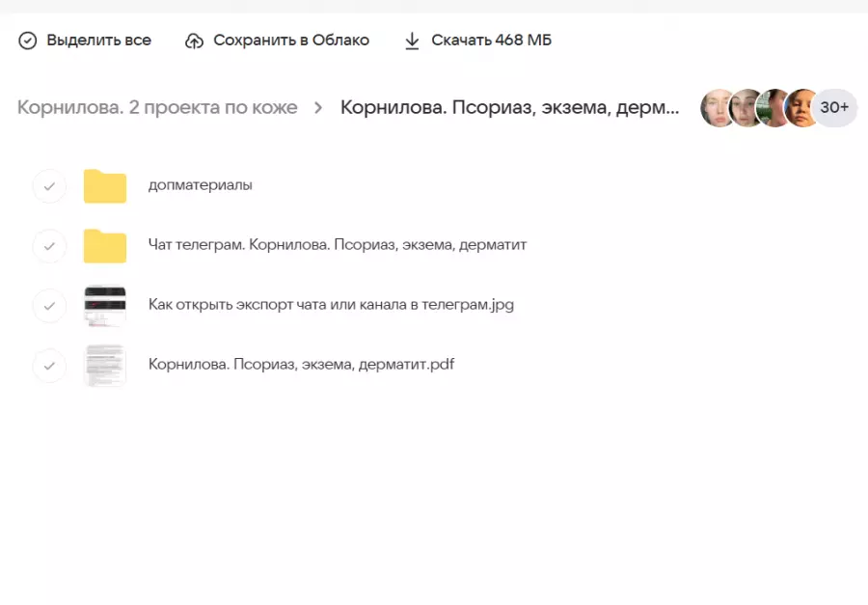Click the JPG preview icon of экспорт чата file

105,305
